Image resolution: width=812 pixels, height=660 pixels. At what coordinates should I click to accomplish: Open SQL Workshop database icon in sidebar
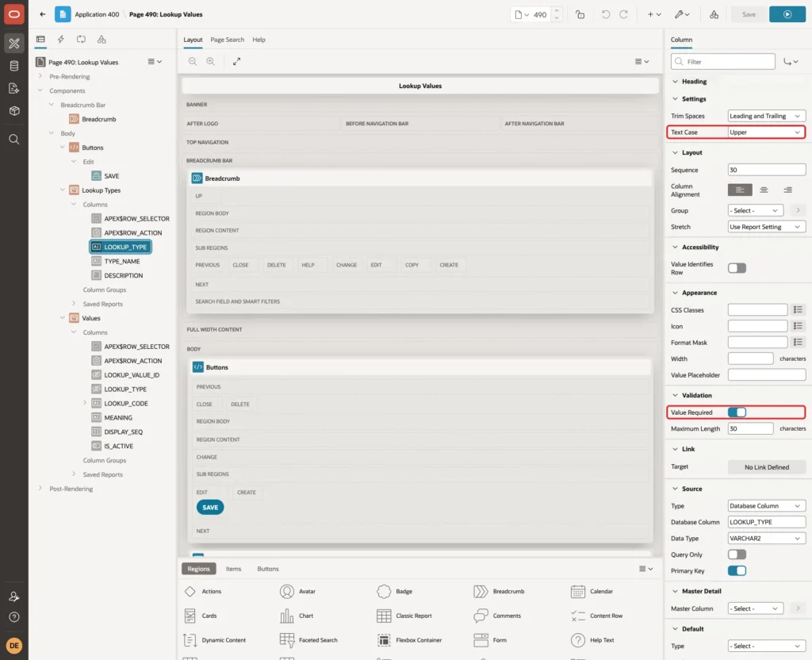click(x=14, y=66)
